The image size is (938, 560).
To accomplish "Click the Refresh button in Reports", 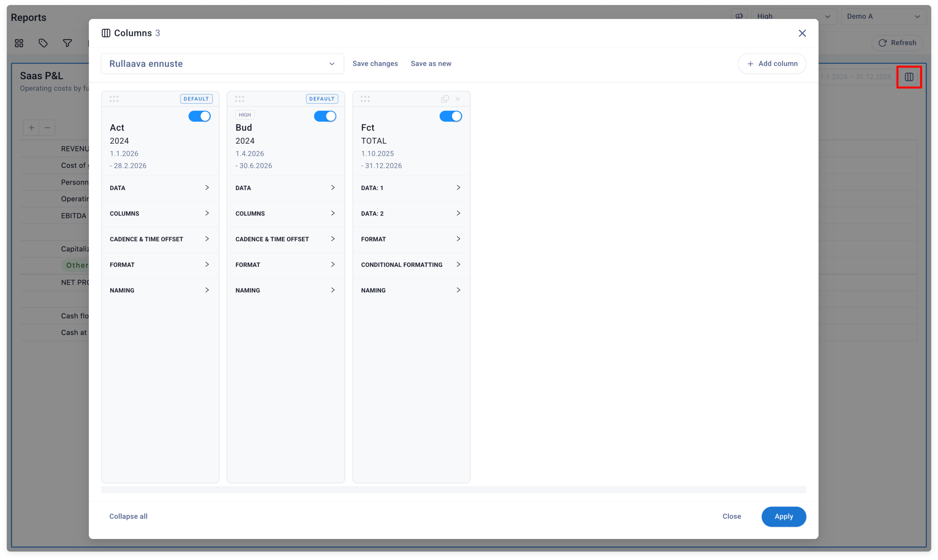I will pos(897,43).
